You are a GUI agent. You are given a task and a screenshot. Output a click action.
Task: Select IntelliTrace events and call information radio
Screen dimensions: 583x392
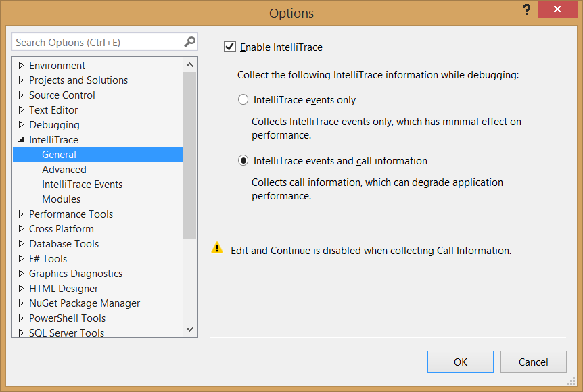(x=243, y=160)
